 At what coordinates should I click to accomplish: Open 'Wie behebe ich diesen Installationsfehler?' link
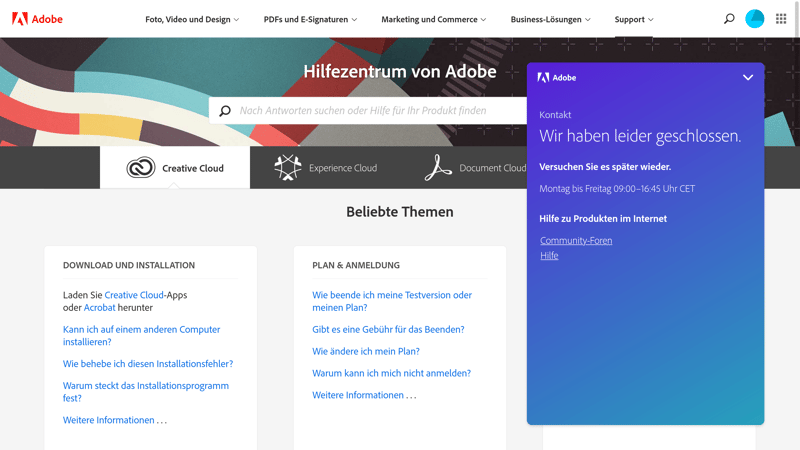click(148, 364)
